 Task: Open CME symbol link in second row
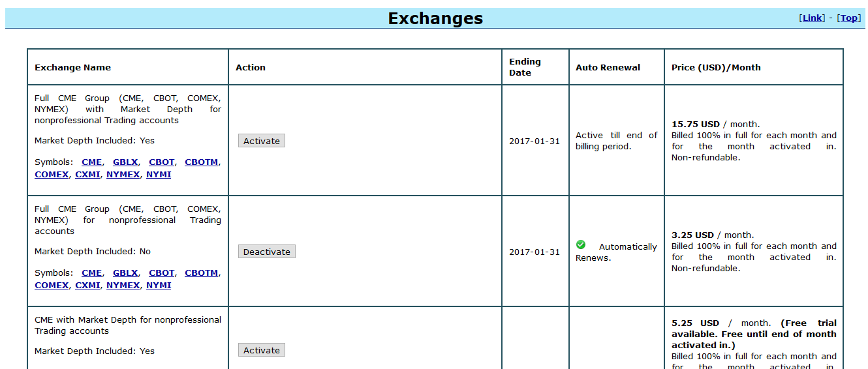click(91, 273)
